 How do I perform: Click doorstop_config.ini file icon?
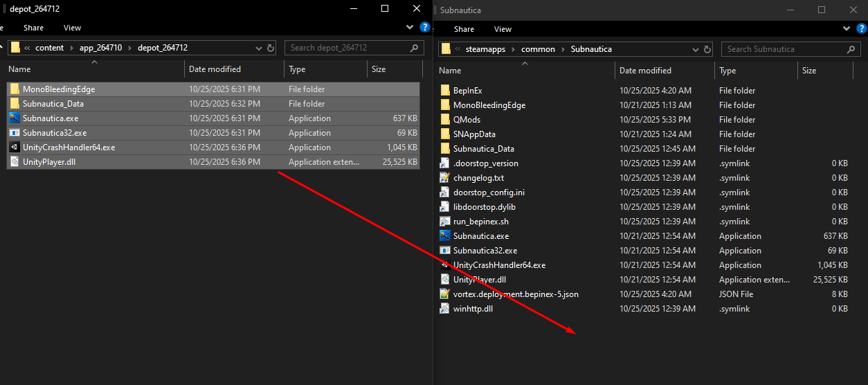tap(445, 192)
